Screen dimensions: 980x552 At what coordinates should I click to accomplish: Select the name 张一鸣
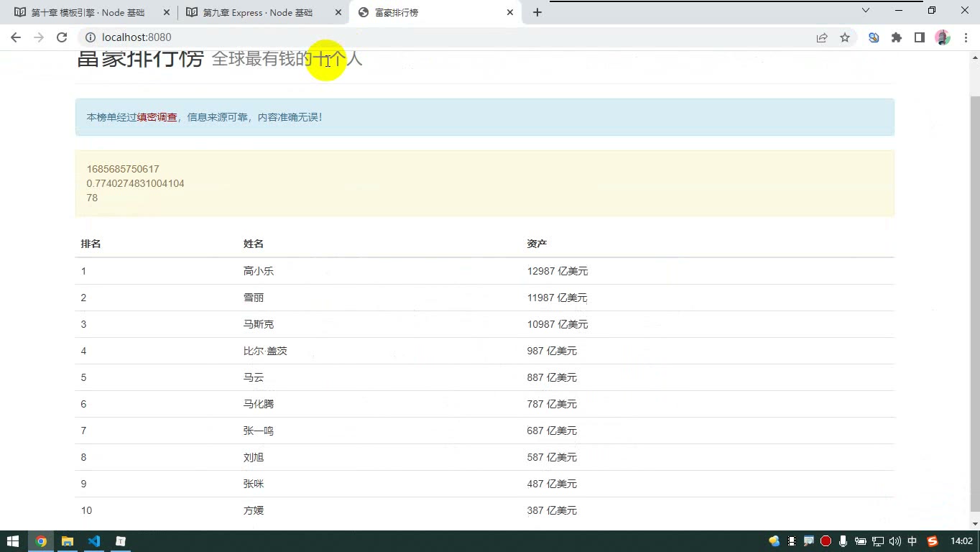click(259, 431)
